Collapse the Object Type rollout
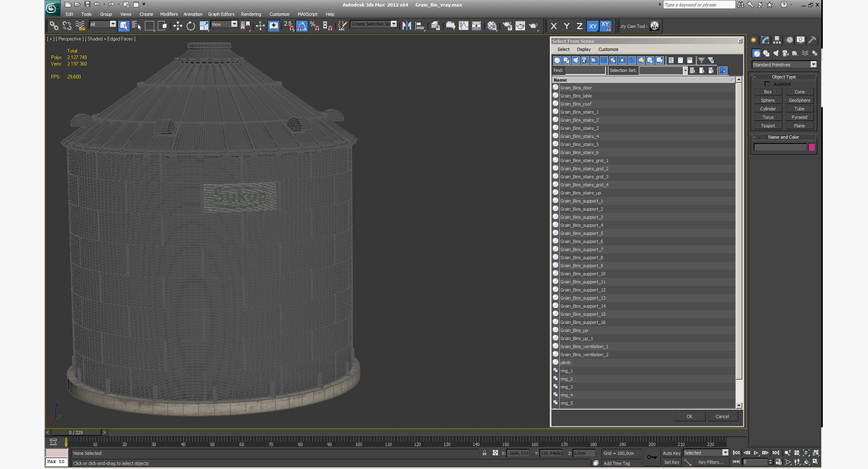Screen dimensions: 868x469 click(784, 77)
